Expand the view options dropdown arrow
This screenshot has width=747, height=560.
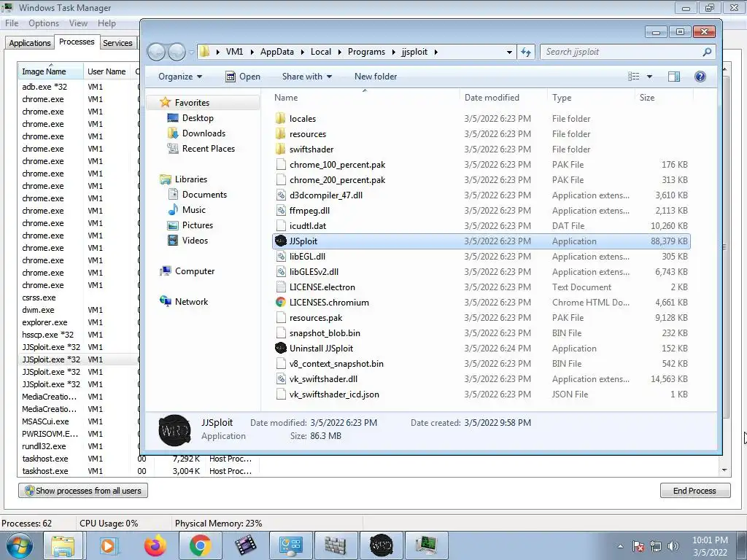(649, 76)
